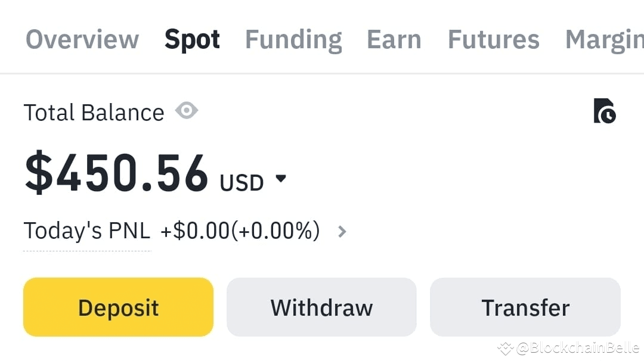Image resolution: width=644 pixels, height=361 pixels.
Task: Switch to the Futures tab
Action: 493,40
